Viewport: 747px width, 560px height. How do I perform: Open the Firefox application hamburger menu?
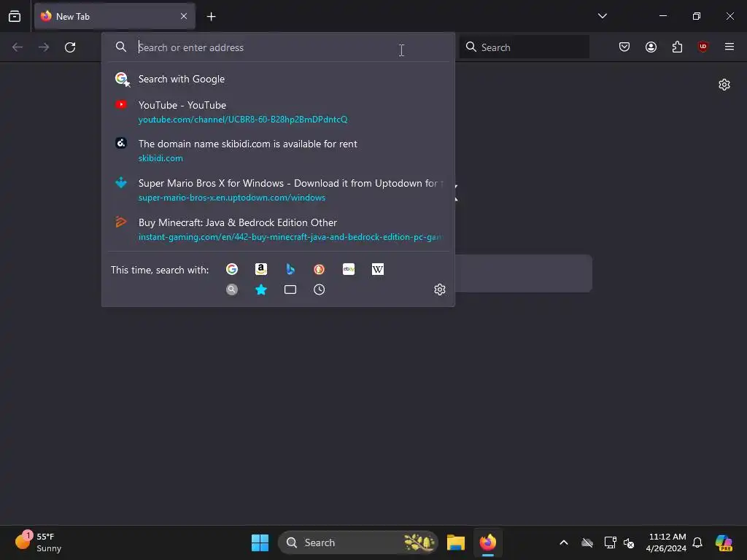729,47
